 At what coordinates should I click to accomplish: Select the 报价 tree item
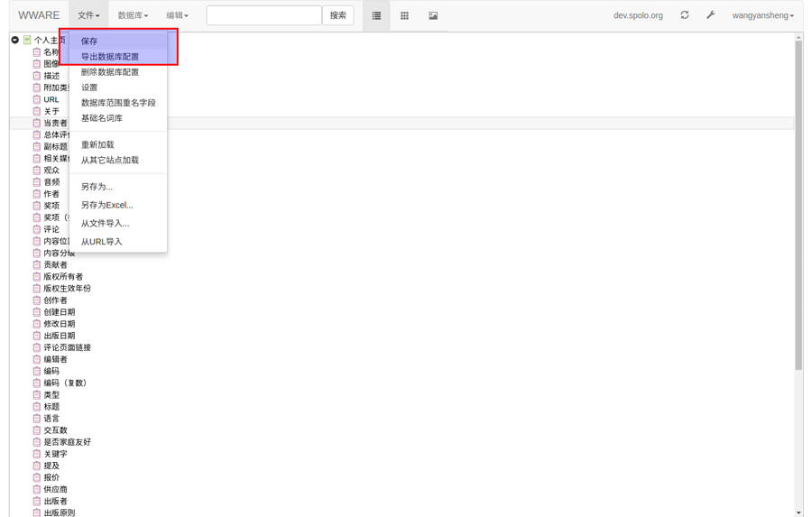[51, 477]
